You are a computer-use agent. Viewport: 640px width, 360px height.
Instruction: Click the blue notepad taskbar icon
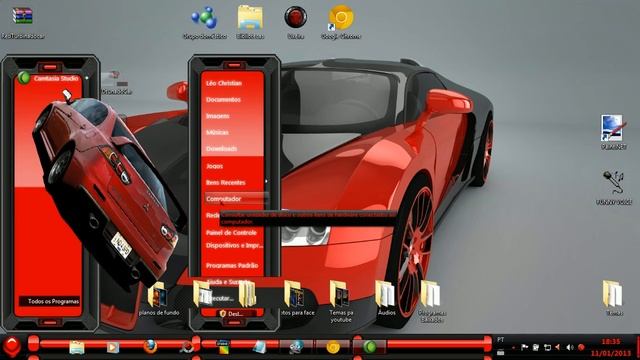[x=260, y=347]
